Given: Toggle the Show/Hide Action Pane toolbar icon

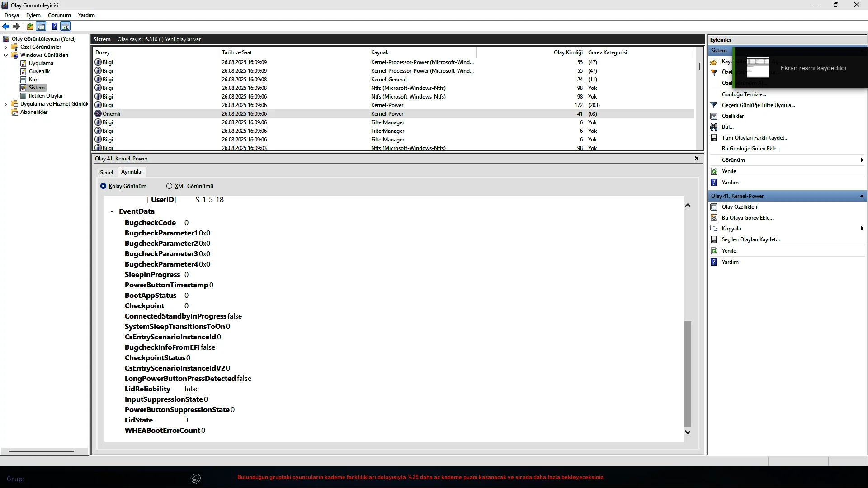Looking at the screenshot, I should coord(66,27).
